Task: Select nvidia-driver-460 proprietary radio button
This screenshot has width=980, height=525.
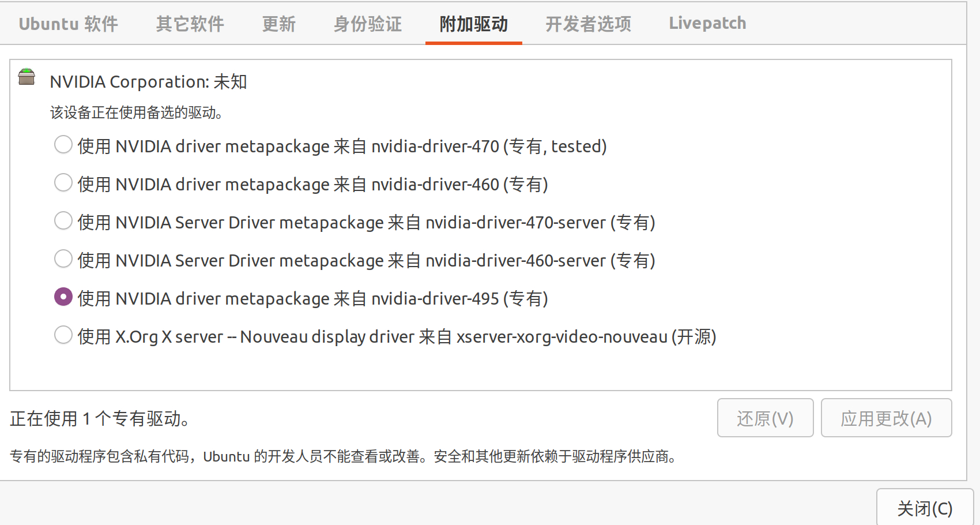Action: pyautogui.click(x=63, y=182)
